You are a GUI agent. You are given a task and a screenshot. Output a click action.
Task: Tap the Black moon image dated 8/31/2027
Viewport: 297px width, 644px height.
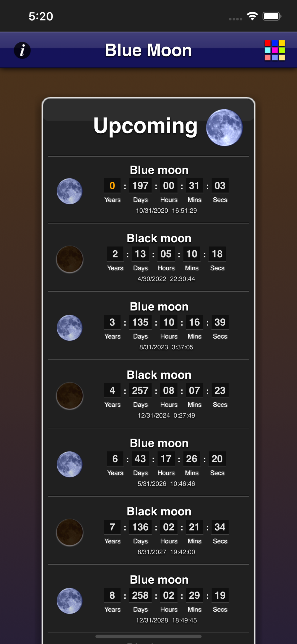click(x=70, y=532)
